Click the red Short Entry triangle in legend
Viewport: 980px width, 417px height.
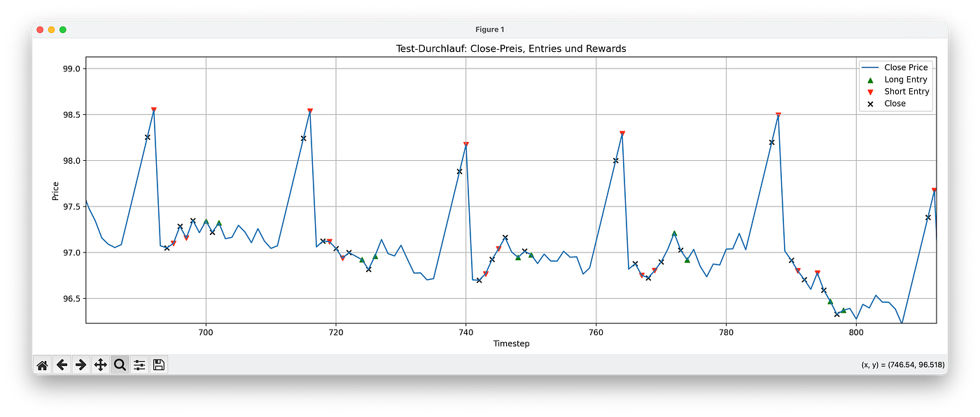click(x=869, y=91)
